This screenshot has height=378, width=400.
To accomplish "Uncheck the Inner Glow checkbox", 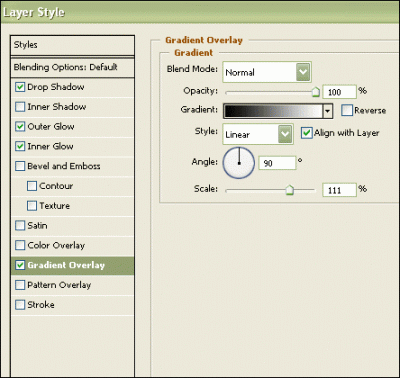I will 20,146.
